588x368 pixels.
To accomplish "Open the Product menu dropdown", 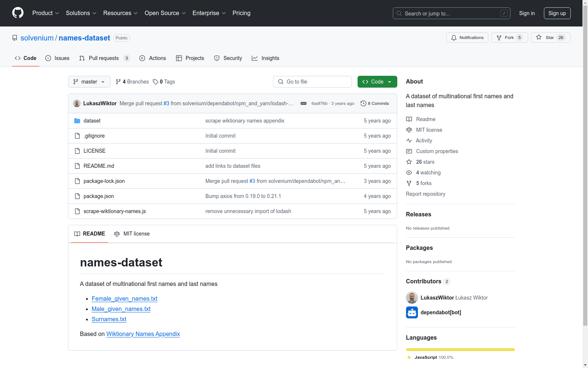I will 46,13.
